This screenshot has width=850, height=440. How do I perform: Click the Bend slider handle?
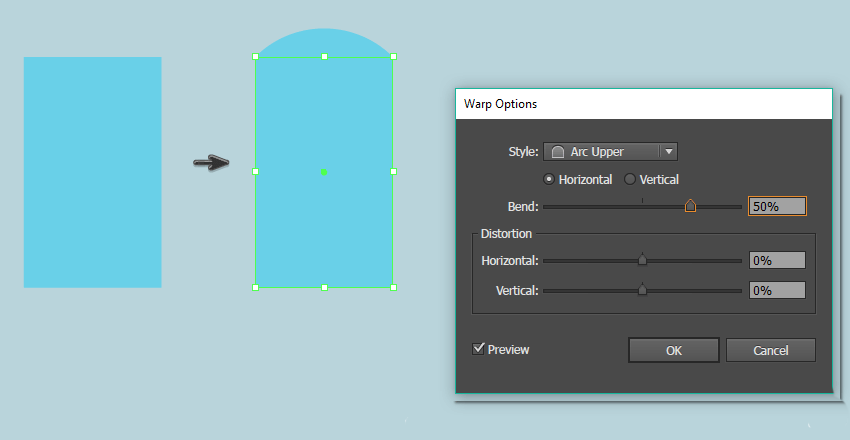(690, 206)
